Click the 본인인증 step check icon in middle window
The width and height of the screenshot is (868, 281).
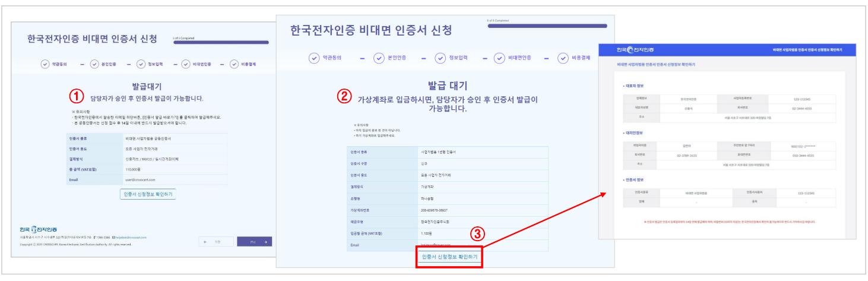click(x=379, y=58)
